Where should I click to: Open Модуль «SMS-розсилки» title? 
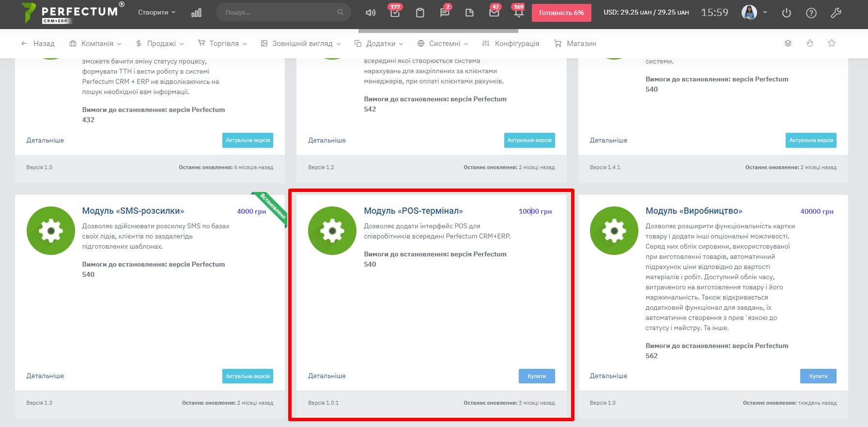coord(133,211)
